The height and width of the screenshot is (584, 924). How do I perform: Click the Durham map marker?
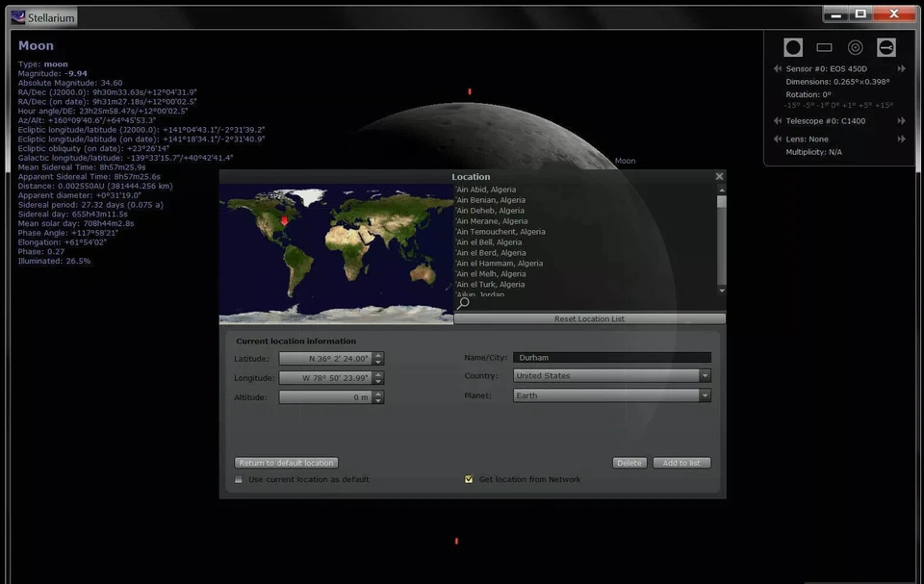(x=284, y=222)
